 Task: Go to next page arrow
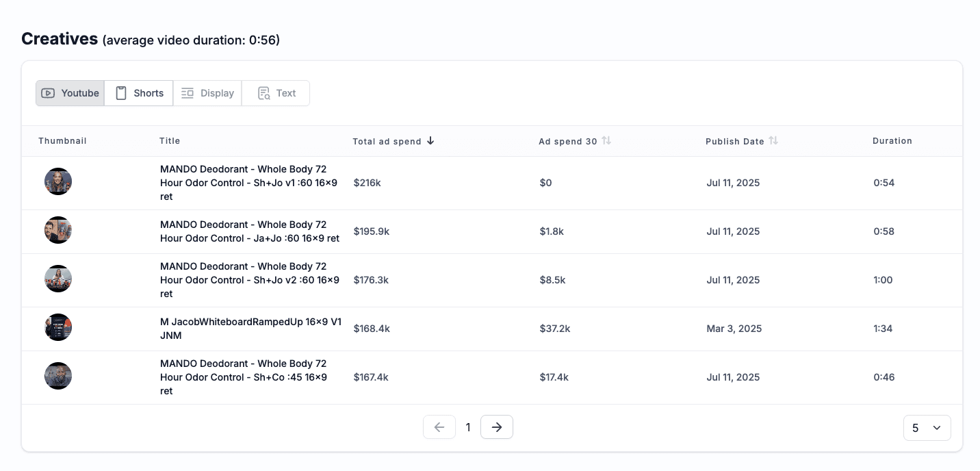coord(497,427)
